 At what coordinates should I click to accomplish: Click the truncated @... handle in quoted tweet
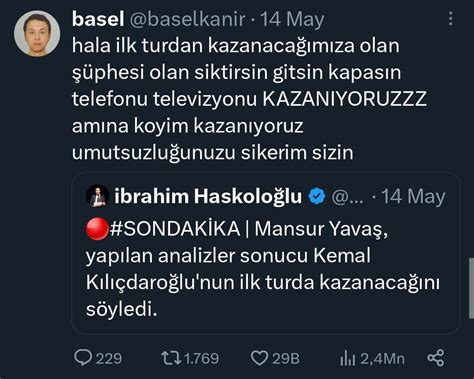[348, 197]
